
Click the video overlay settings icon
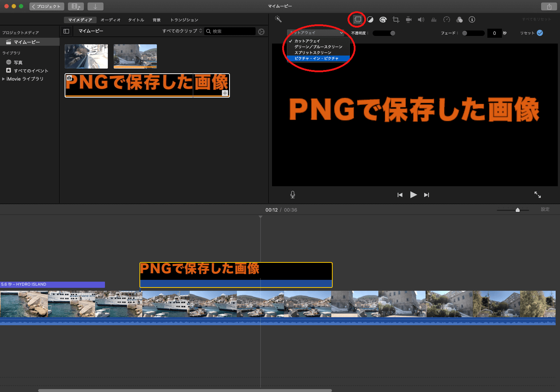coord(358,20)
